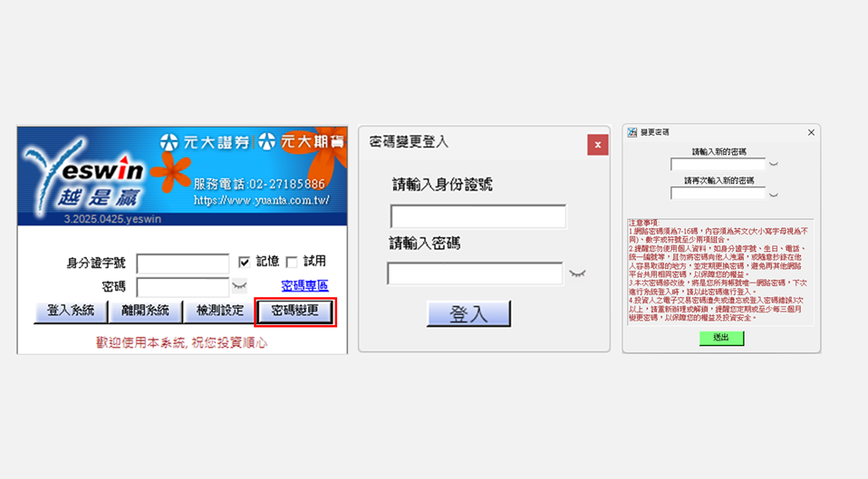868x479 pixels.
Task: Click the 離開系統 button
Action: [x=145, y=311]
